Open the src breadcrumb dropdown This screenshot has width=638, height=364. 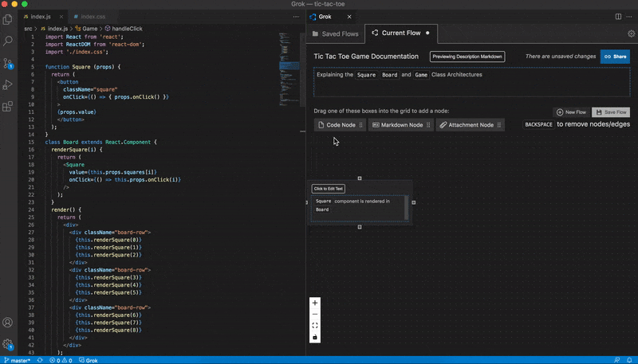point(28,29)
